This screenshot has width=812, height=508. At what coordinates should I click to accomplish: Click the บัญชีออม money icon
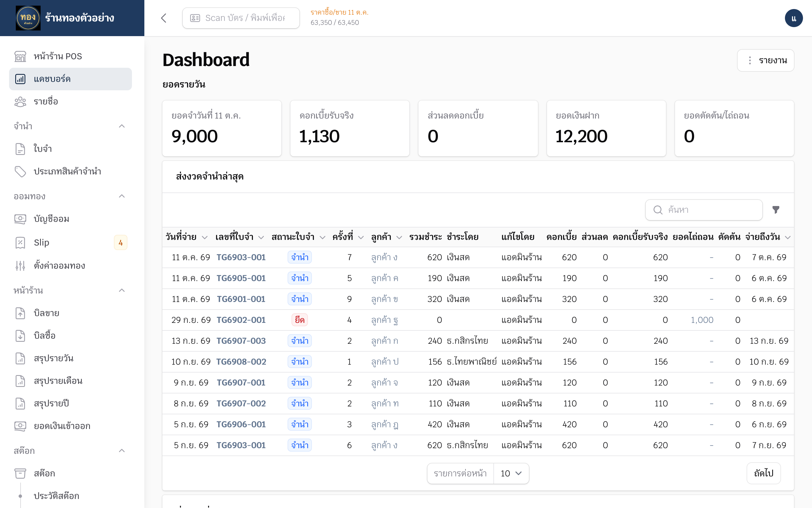(20, 219)
